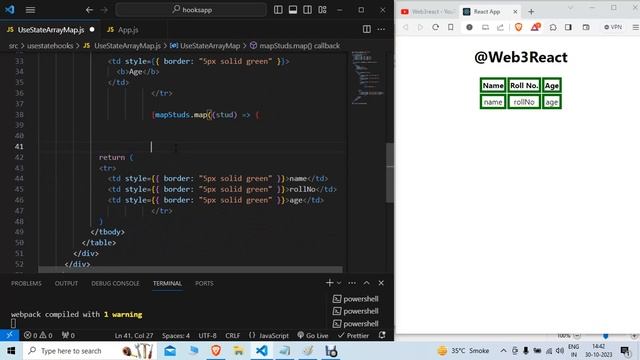The height and width of the screenshot is (360, 640).
Task: Open Brave Shields lion icon
Action: pyautogui.click(x=518, y=27)
